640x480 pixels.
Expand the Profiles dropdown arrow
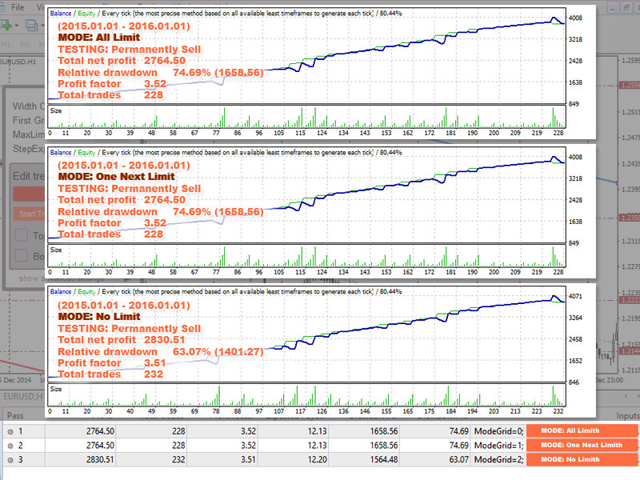(x=42, y=26)
